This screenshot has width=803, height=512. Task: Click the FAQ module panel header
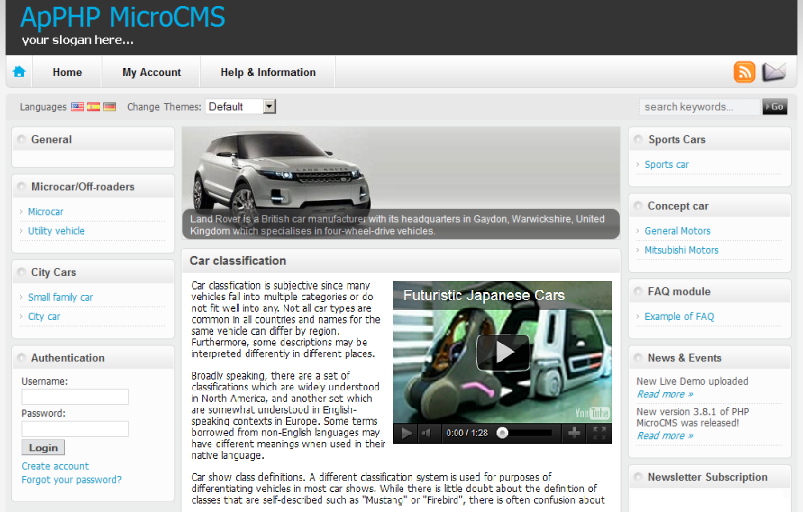(710, 291)
